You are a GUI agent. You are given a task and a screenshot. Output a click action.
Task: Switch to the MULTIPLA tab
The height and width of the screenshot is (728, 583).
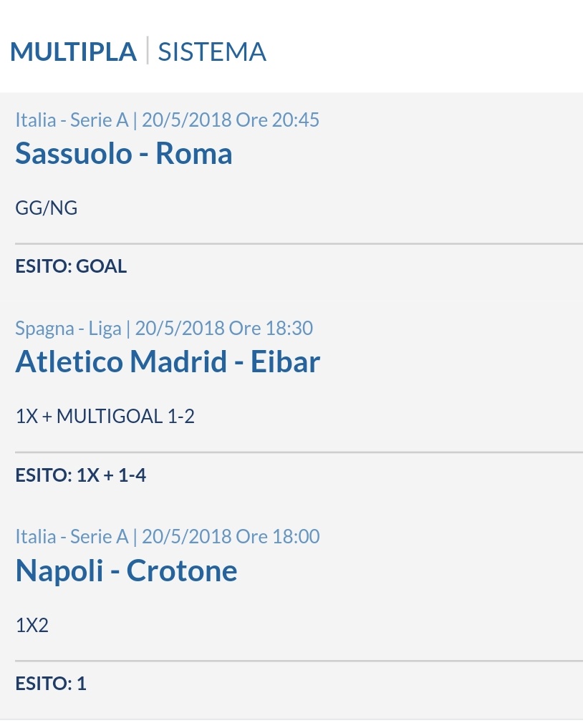tap(73, 52)
